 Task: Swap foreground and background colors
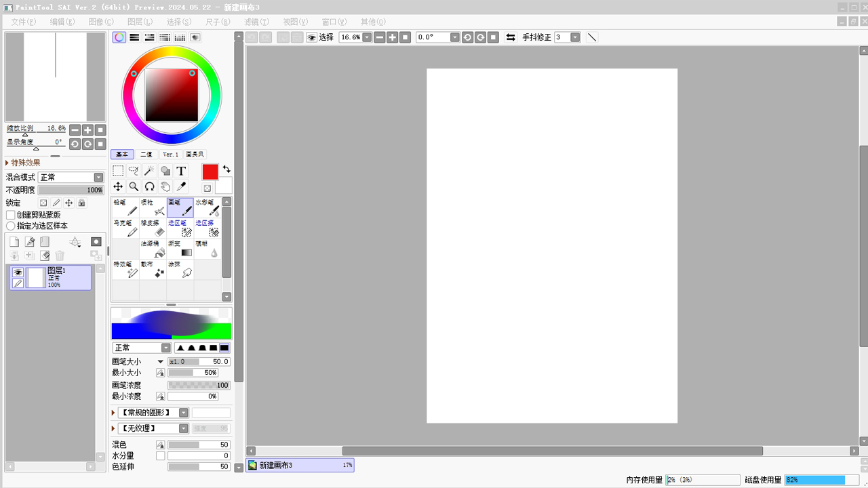coord(226,169)
